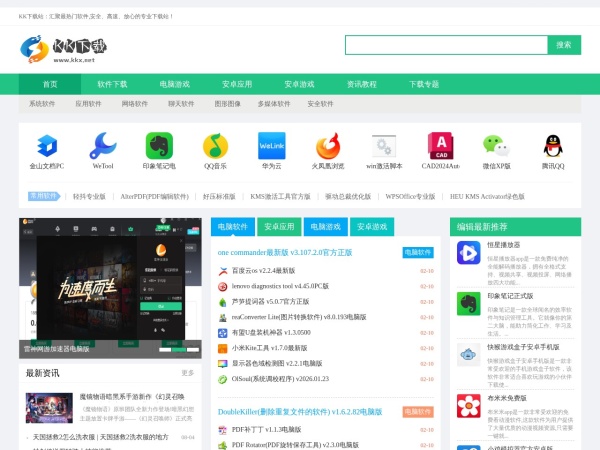Click the 微信XP版 WeChat icon
This screenshot has height=450, width=600.
coord(497,147)
